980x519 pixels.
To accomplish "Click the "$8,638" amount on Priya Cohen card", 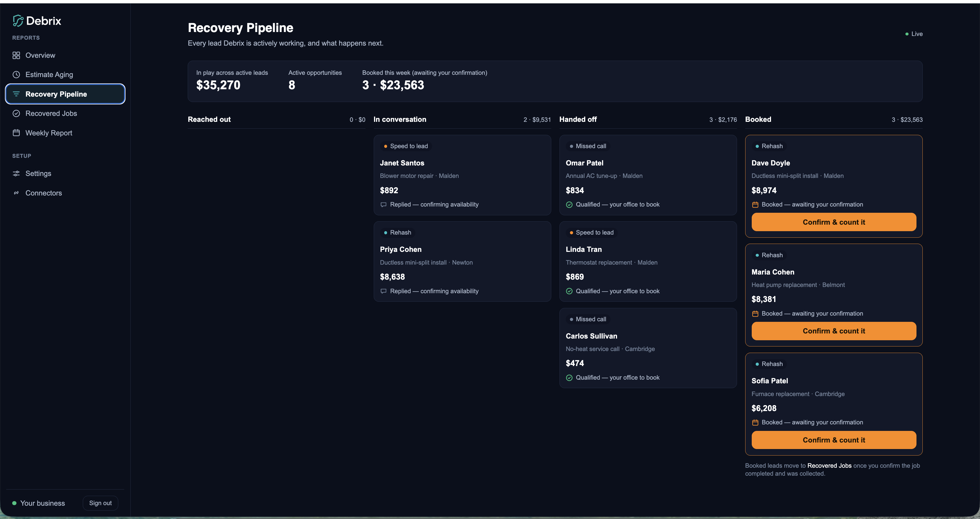I will click(x=392, y=277).
